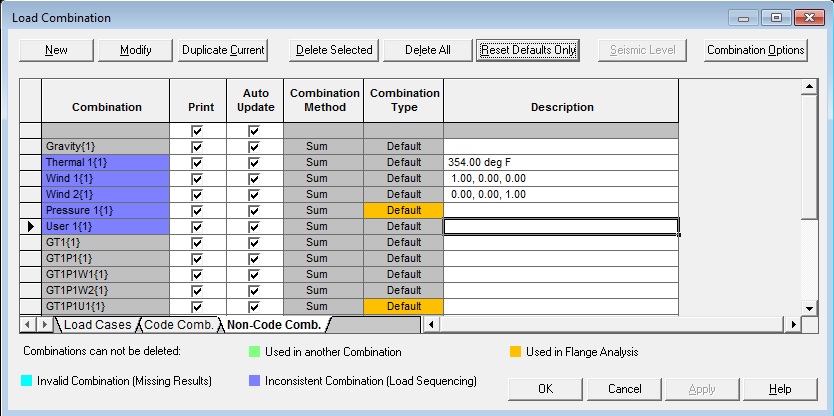Screen dimensions: 834x416
Task: Select the User 1{1} description input field
Action: [560, 226]
